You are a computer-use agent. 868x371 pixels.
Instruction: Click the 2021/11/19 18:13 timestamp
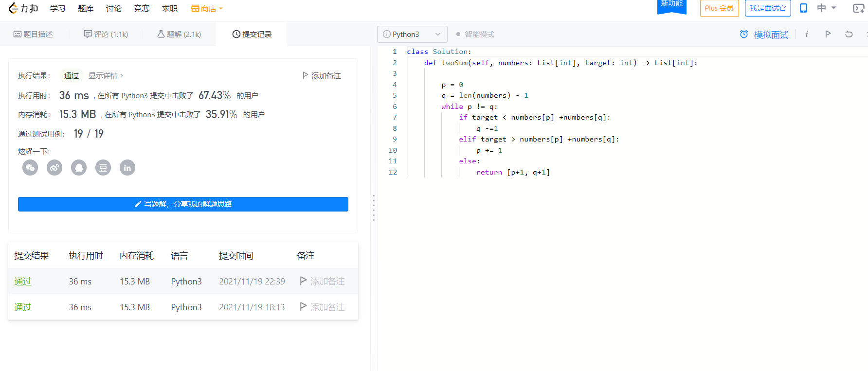(252, 307)
